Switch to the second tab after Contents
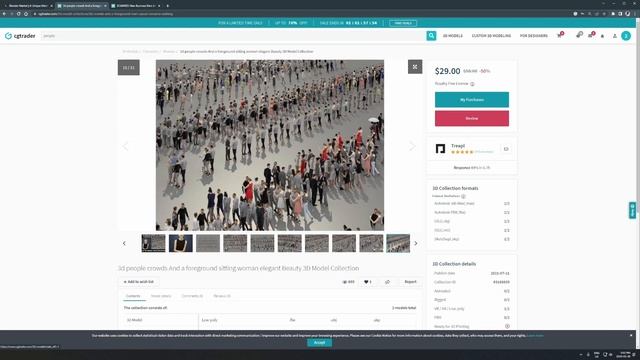Image resolution: width=640 pixels, height=360 pixels. tap(161, 296)
